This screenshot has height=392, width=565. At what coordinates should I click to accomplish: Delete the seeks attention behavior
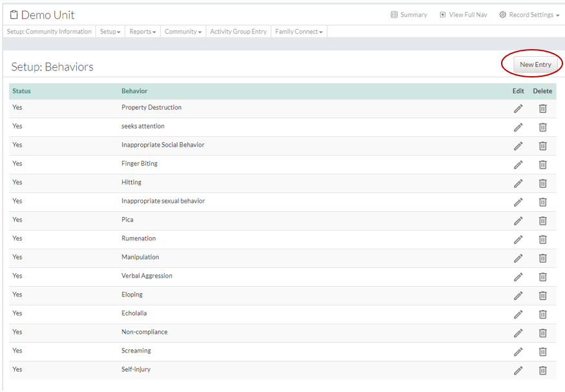pyautogui.click(x=543, y=127)
